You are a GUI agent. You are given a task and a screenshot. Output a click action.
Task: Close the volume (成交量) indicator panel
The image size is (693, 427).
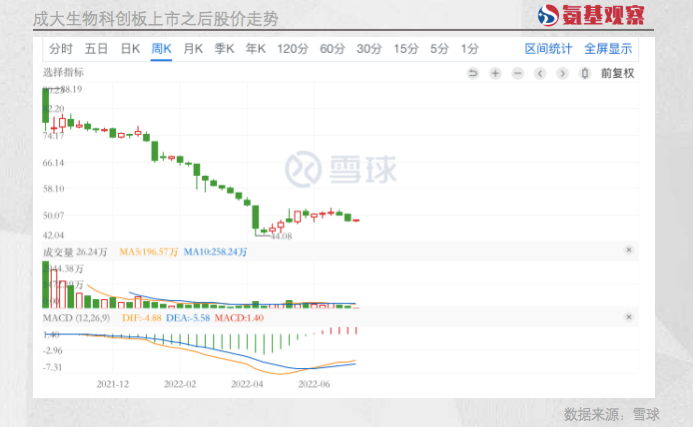[x=628, y=250]
